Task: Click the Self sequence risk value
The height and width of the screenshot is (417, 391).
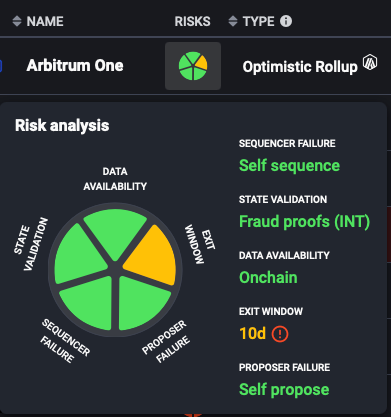Action: pos(289,166)
